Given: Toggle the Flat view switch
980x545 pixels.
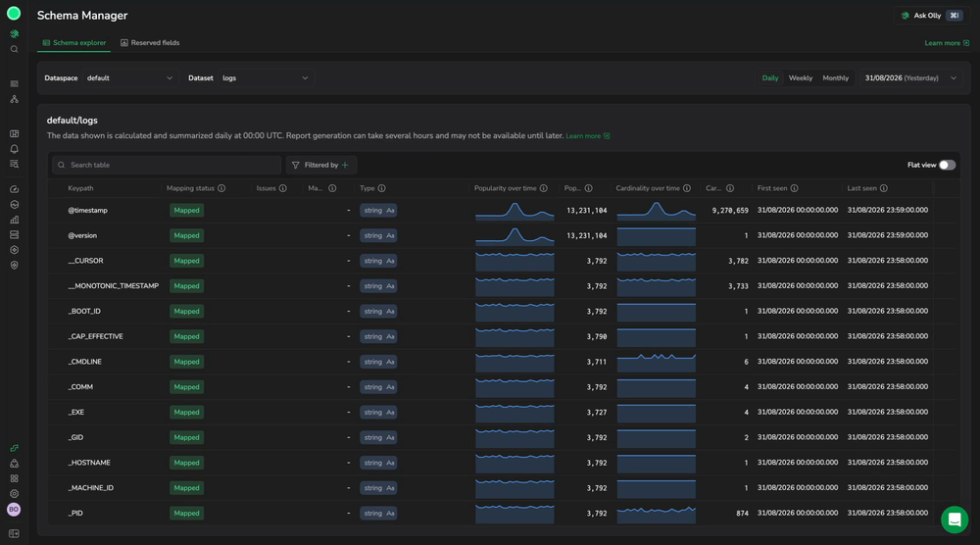Looking at the screenshot, I should pyautogui.click(x=947, y=165).
